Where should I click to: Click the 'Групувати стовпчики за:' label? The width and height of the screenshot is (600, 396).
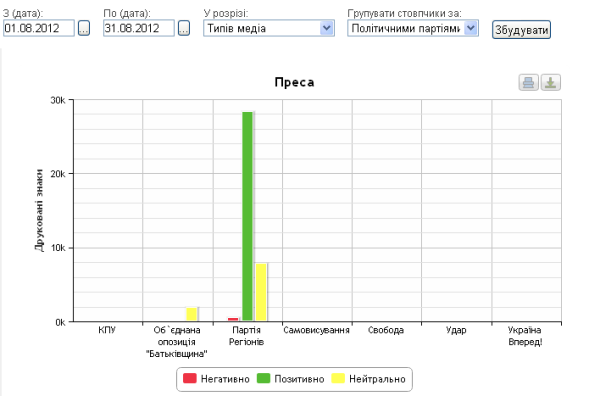pos(404,13)
